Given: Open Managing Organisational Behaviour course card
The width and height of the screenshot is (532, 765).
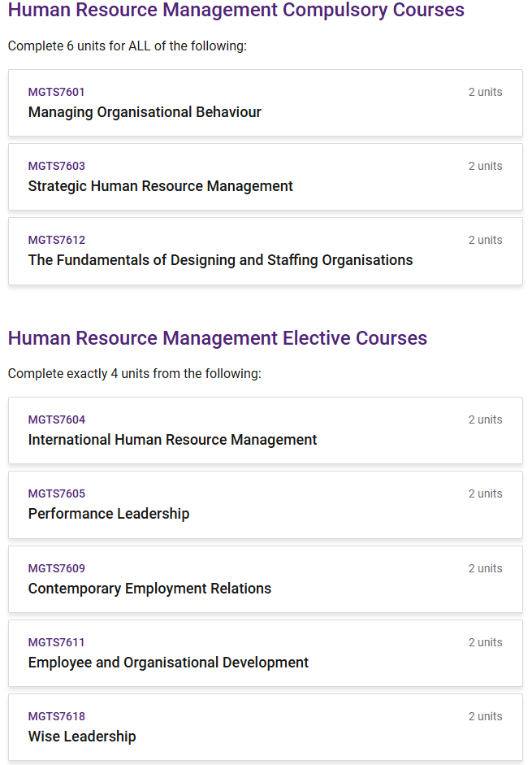Looking at the screenshot, I should point(266,102).
